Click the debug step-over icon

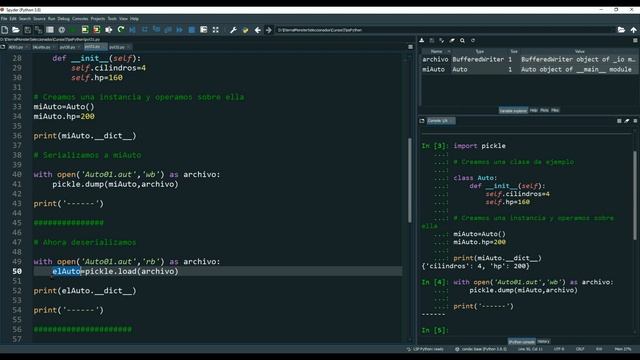[144, 30]
